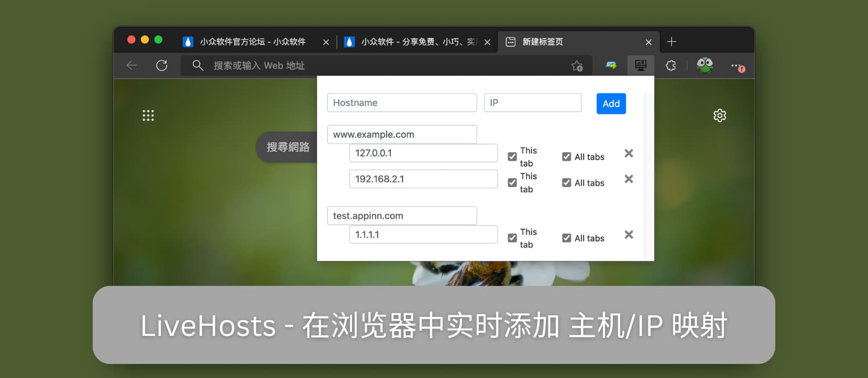Disable All tabs for 1.1.1.1 mapping
This screenshot has height=378, width=868.
[x=566, y=238]
